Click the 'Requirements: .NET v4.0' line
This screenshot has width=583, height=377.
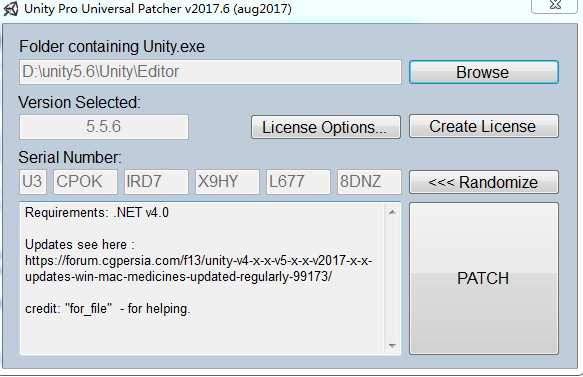(x=97, y=213)
